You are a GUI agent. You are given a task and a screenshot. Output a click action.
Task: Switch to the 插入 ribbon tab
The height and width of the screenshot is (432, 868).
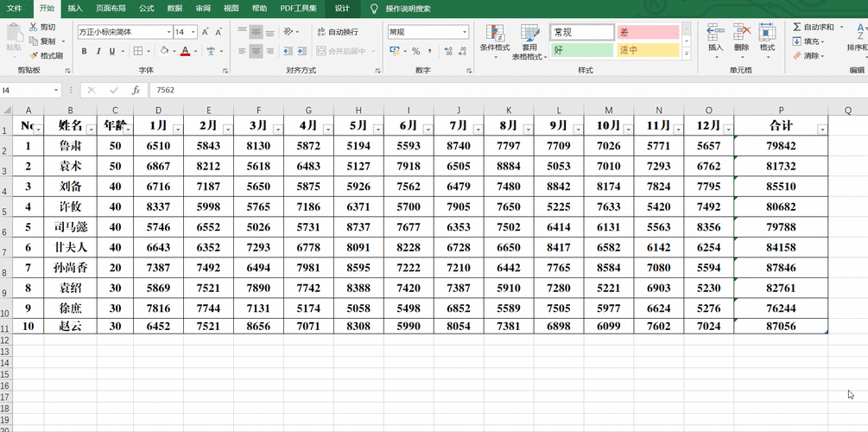point(75,8)
